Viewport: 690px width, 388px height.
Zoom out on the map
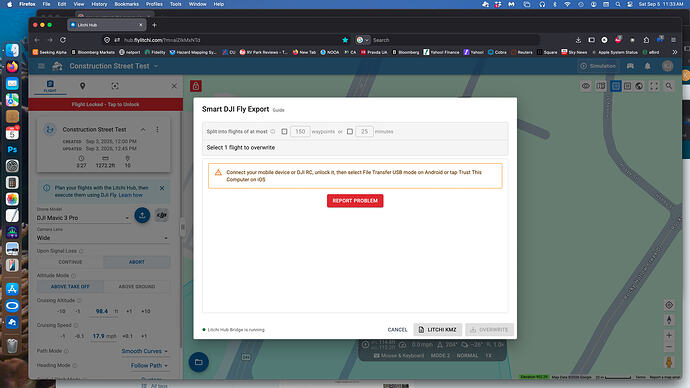(669, 347)
